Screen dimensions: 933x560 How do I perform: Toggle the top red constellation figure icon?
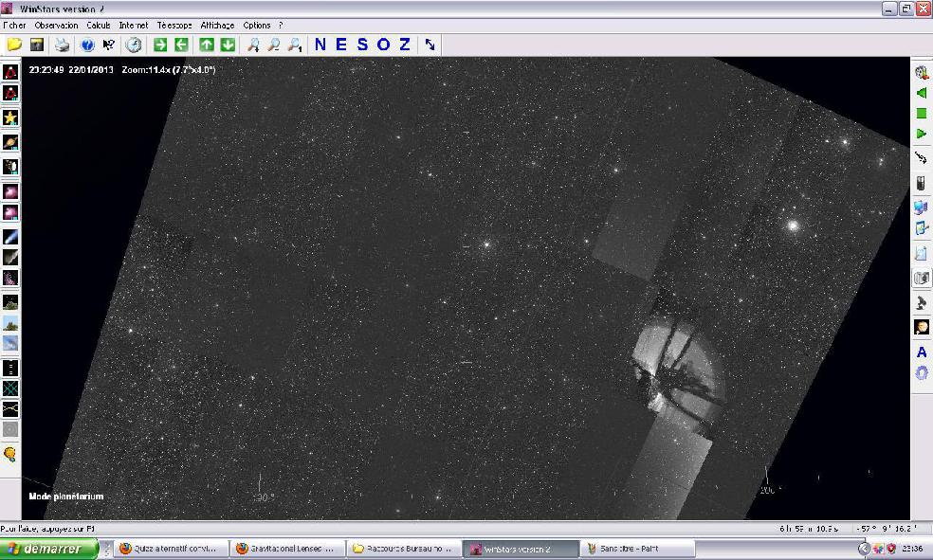pyautogui.click(x=10, y=72)
